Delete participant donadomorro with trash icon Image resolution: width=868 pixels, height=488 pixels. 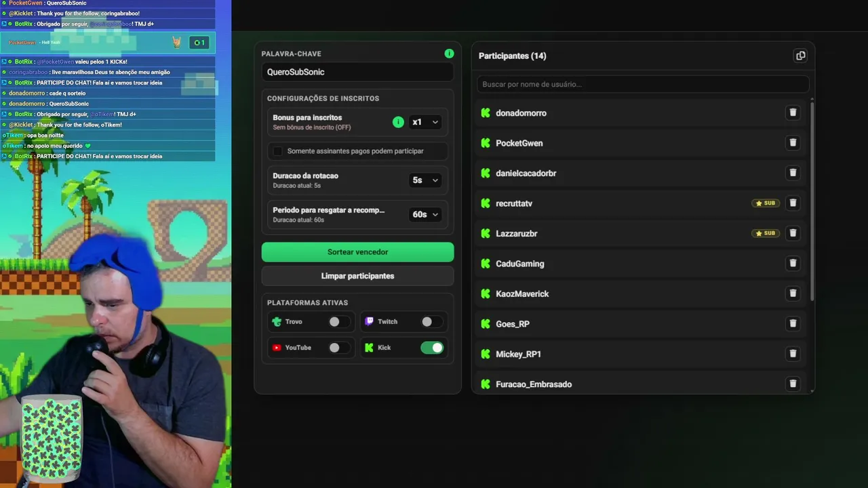click(793, 113)
